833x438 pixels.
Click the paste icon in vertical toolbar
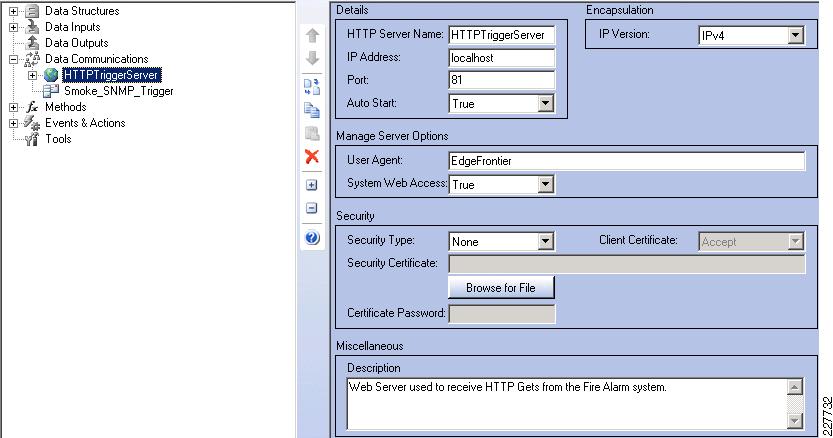(312, 133)
